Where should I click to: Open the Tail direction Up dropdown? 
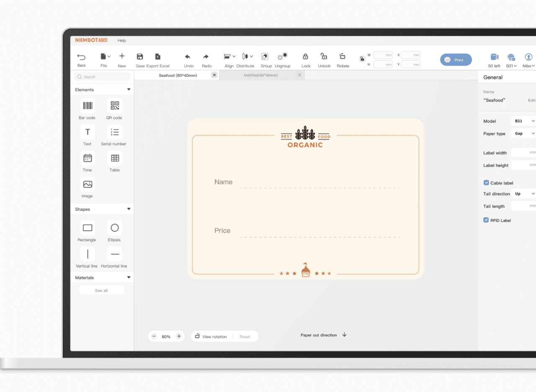point(523,194)
